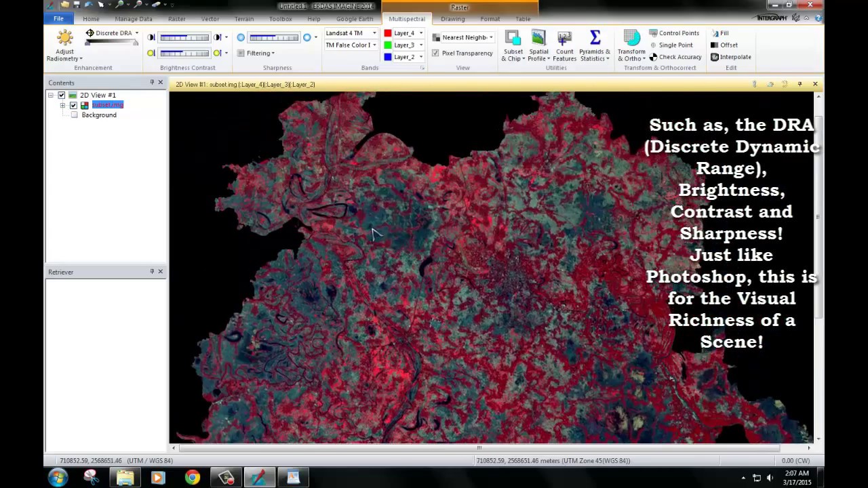868x488 pixels.
Task: Open the Spatial Profile tool
Action: click(538, 45)
